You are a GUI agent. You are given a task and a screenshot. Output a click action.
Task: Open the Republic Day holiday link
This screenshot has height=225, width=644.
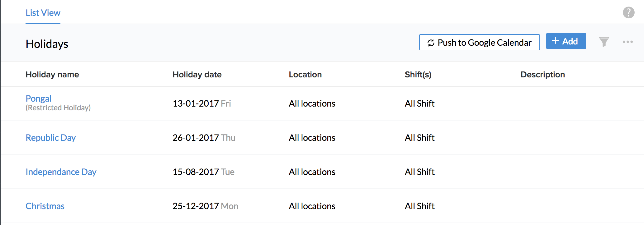click(x=51, y=138)
